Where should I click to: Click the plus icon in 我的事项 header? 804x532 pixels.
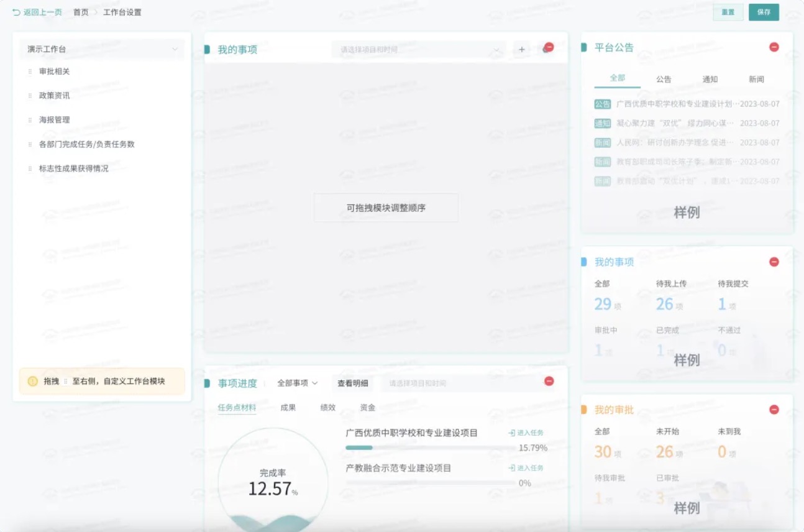[x=521, y=50]
